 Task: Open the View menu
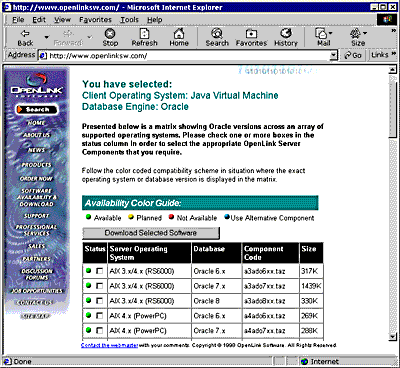point(63,20)
